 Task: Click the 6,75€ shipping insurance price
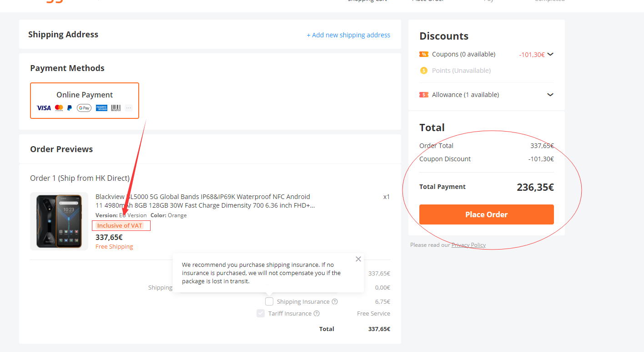click(x=382, y=301)
